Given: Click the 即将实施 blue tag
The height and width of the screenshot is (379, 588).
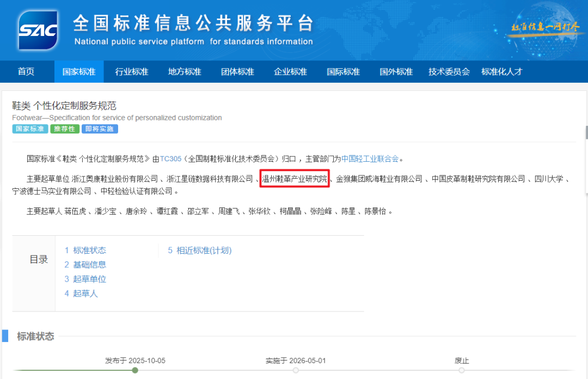Looking at the screenshot, I should pyautogui.click(x=99, y=129).
